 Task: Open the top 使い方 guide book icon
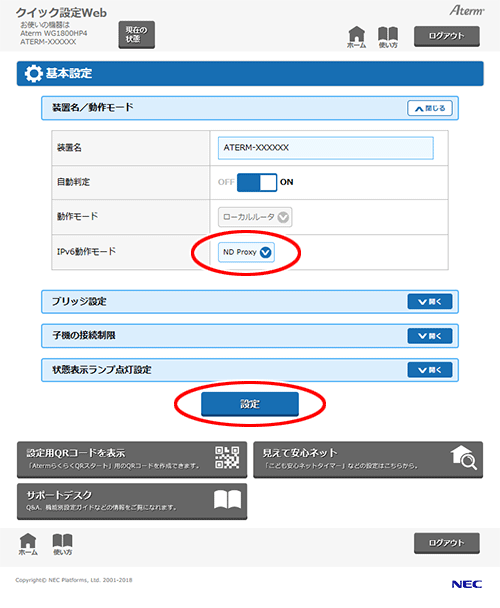tap(388, 37)
